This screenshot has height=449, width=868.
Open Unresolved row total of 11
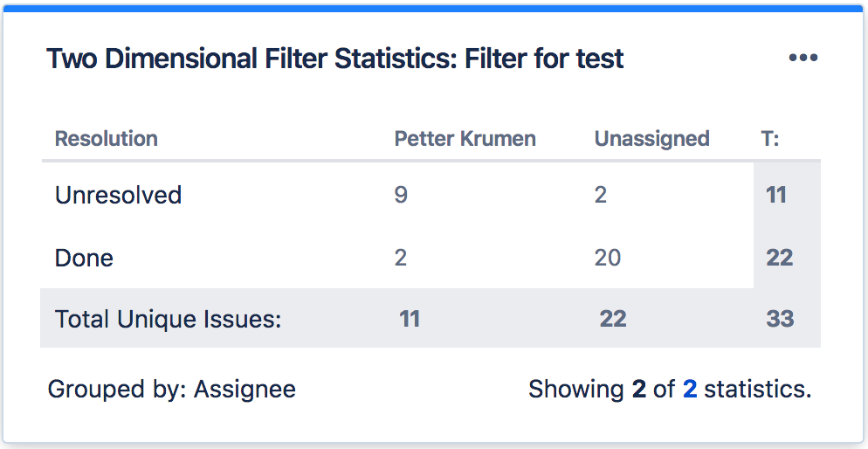pyautogui.click(x=776, y=195)
